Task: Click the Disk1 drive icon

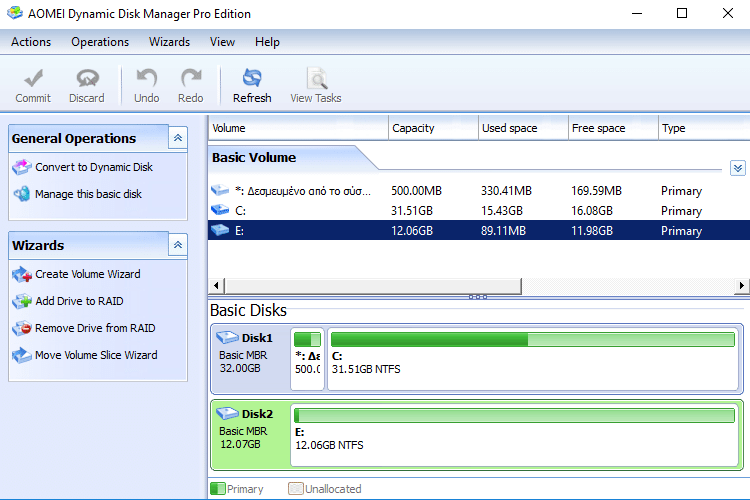Action: [x=227, y=337]
